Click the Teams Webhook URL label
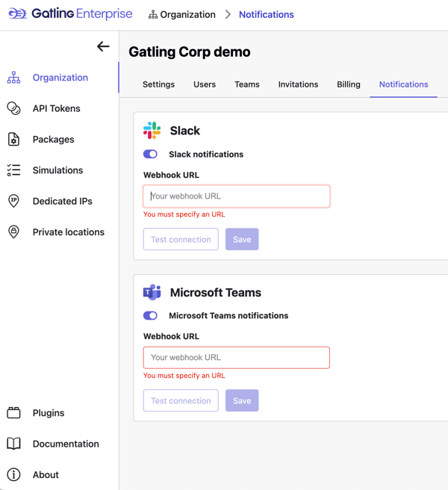The image size is (448, 490). click(171, 336)
